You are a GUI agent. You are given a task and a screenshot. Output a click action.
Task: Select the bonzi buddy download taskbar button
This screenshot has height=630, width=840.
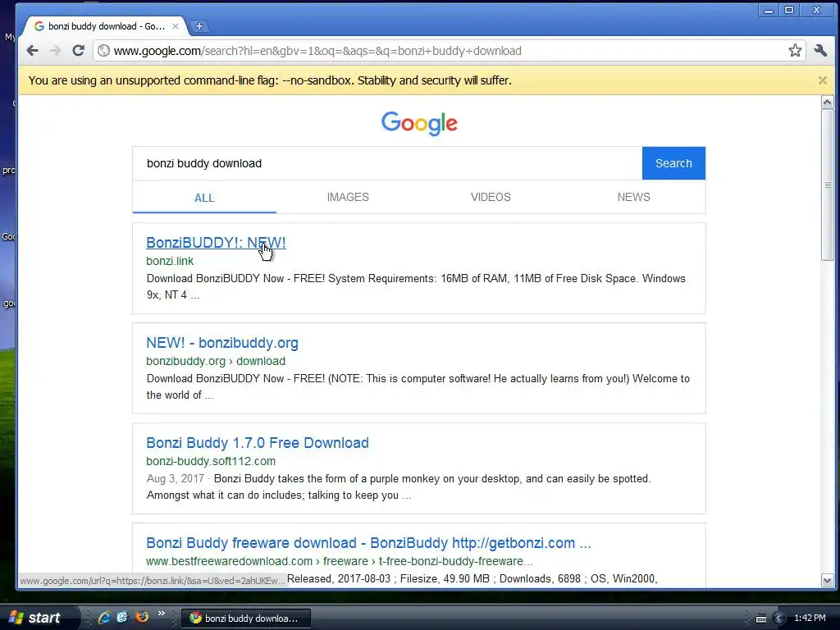point(245,619)
